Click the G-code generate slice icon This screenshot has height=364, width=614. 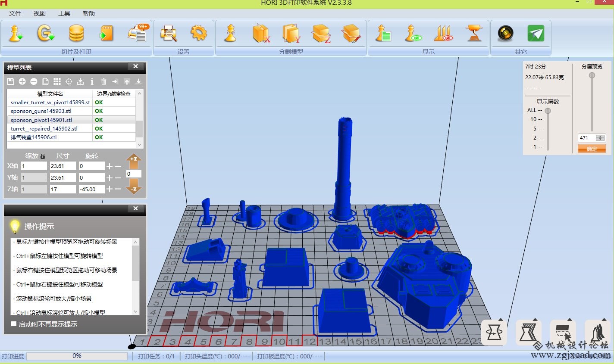click(x=46, y=33)
